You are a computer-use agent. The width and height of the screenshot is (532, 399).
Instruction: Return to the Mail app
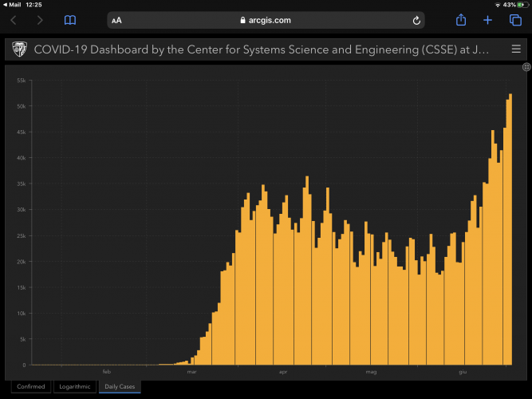point(12,5)
